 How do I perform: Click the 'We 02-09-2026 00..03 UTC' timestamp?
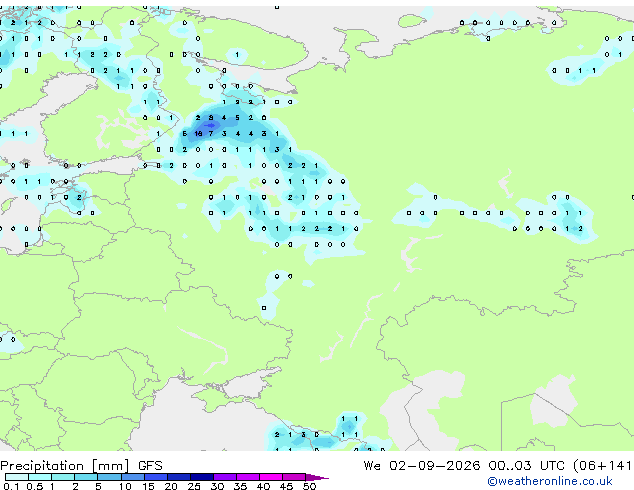(464, 466)
